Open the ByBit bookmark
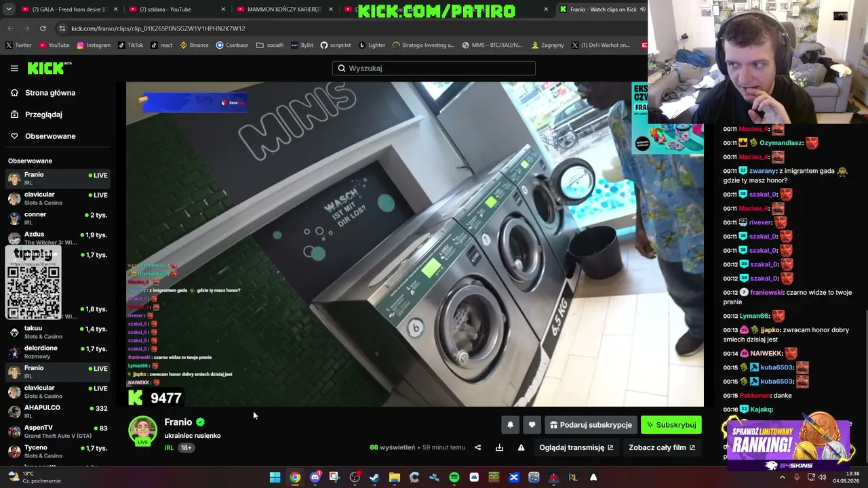Screen dimensions: 868x488 tap(302, 45)
